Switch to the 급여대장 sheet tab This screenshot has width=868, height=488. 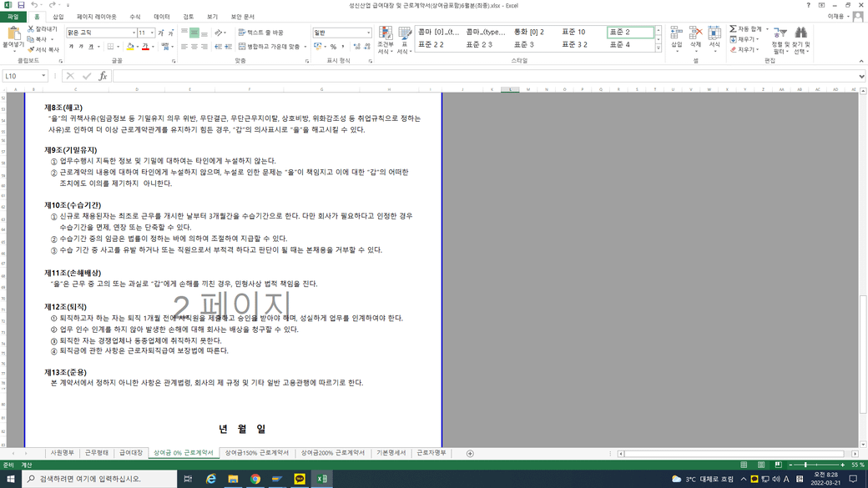click(x=130, y=453)
